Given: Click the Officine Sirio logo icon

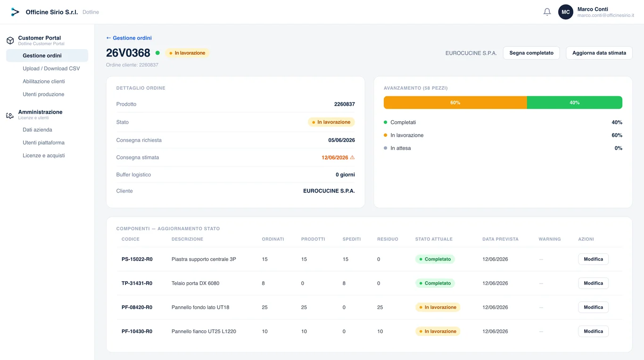Looking at the screenshot, I should click(15, 12).
